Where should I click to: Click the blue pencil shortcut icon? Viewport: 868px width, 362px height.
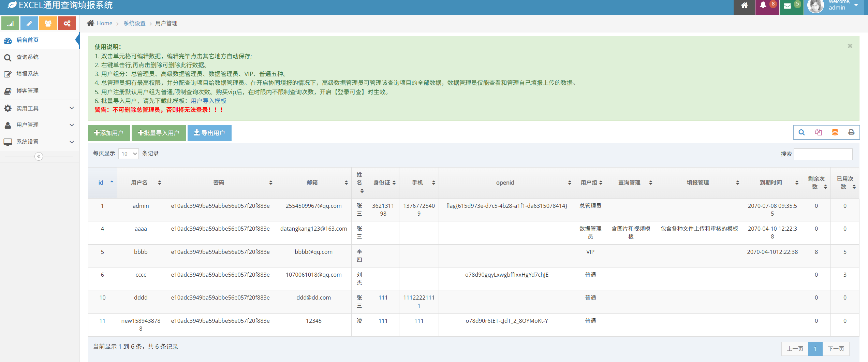(x=29, y=24)
